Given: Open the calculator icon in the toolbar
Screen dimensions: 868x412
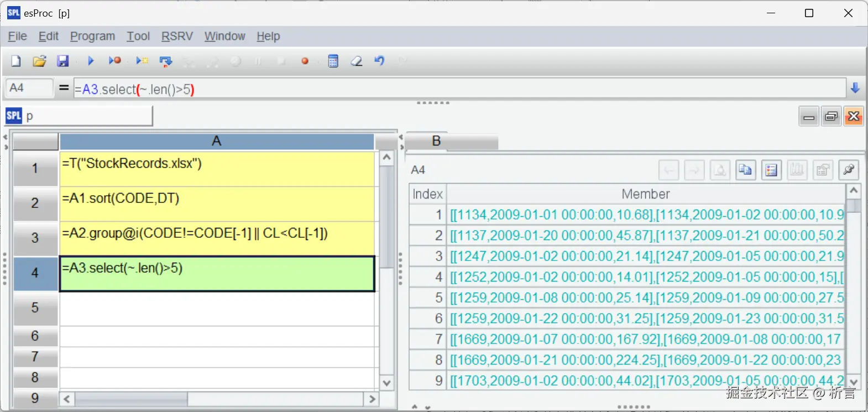Looking at the screenshot, I should (x=333, y=61).
